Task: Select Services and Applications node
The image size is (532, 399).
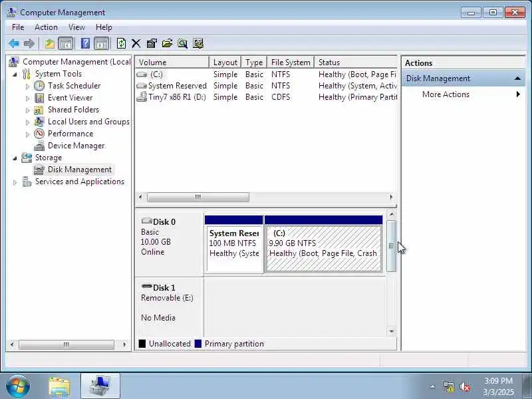Action: 79,182
